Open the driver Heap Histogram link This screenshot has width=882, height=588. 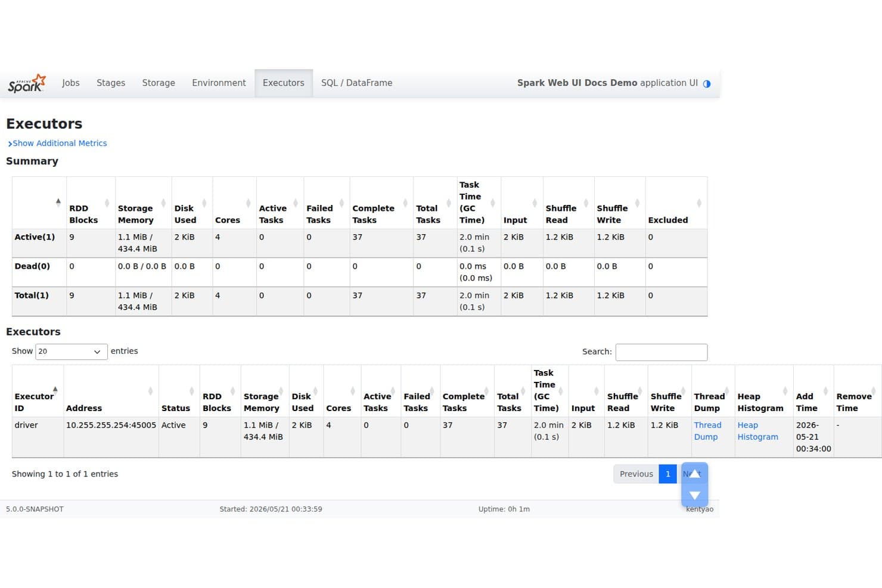[x=757, y=431]
